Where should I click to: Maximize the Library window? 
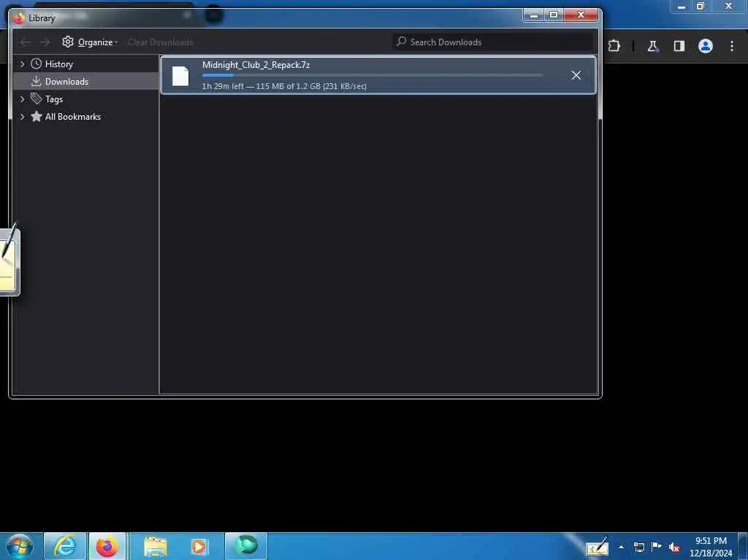554,15
